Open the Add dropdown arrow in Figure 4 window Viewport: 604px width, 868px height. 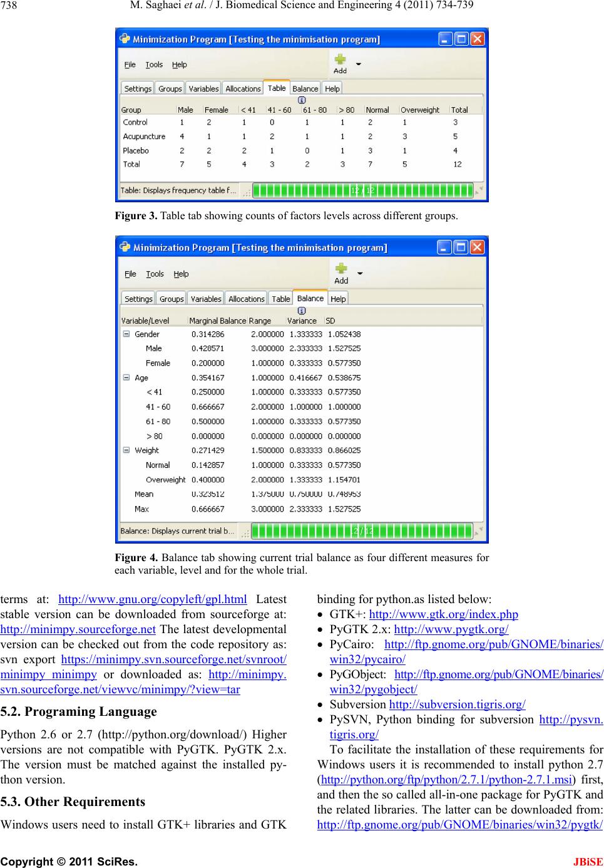point(360,273)
